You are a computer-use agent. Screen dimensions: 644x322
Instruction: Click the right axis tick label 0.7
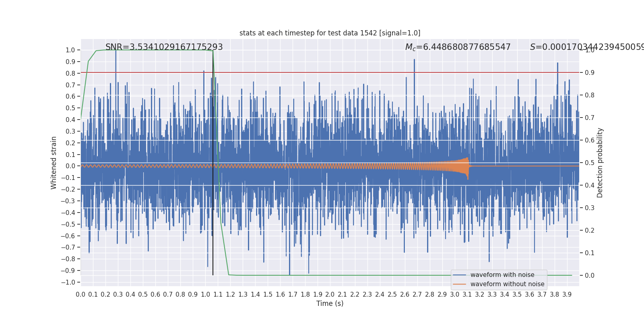[590, 118]
